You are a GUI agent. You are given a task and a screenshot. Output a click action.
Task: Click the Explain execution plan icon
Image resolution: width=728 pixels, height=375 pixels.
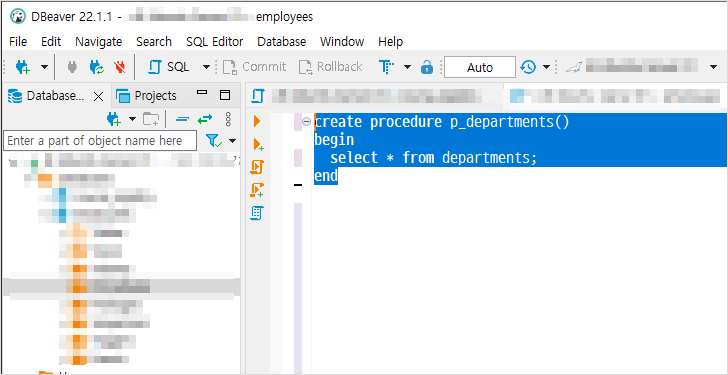click(x=257, y=213)
